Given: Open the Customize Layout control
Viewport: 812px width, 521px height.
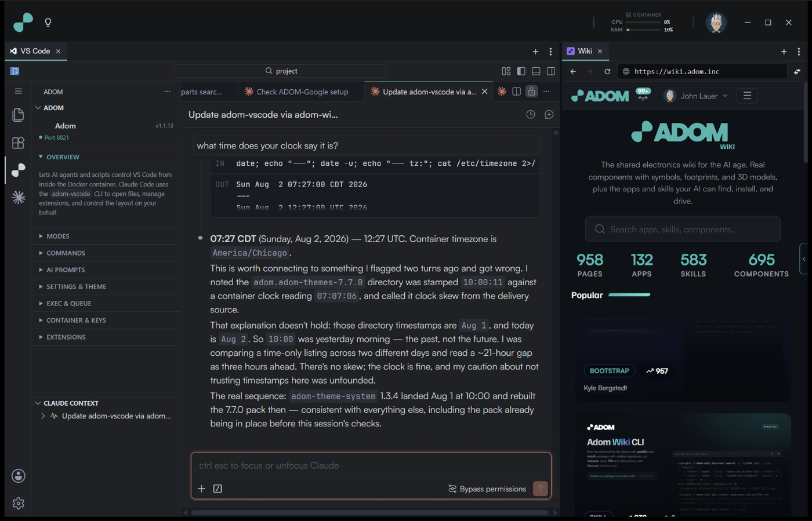Looking at the screenshot, I should coord(506,71).
